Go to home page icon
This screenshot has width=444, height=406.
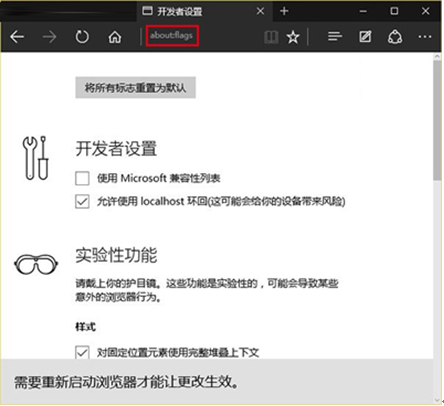click(x=115, y=37)
